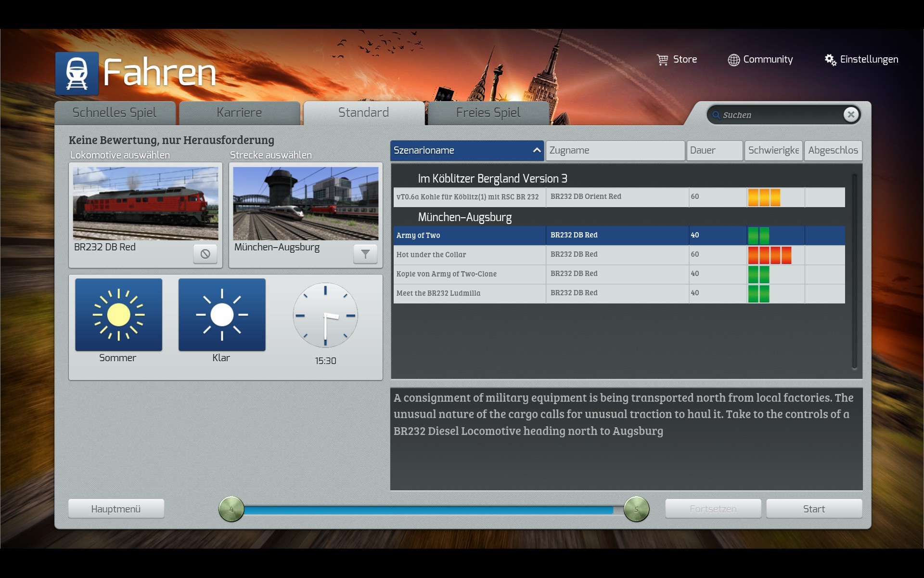This screenshot has height=578, width=924.
Task: Sort by Schwierigkeit column header
Action: tap(773, 150)
